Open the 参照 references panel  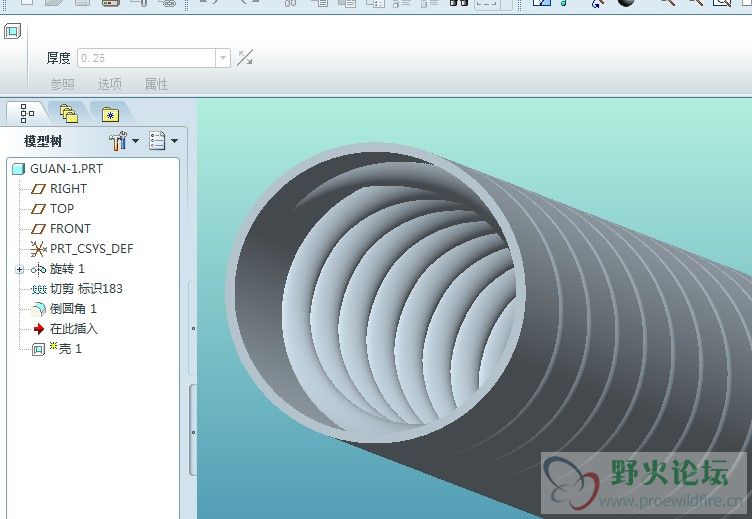point(63,84)
